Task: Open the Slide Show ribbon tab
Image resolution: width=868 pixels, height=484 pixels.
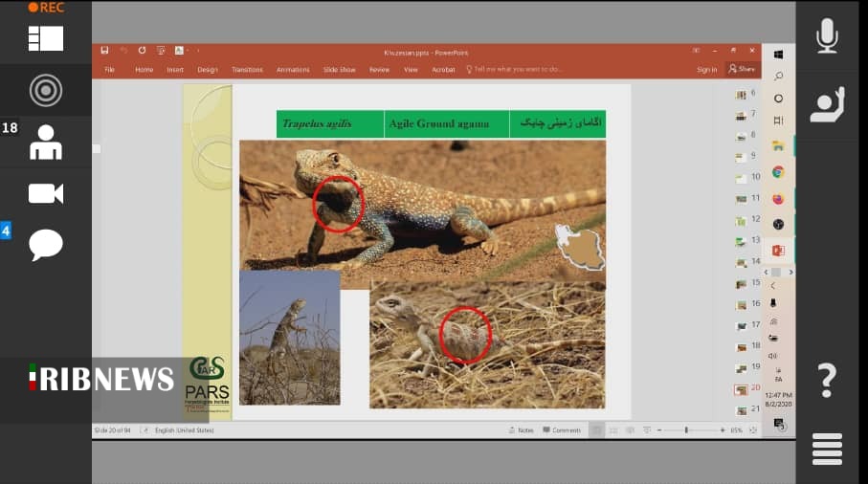Action: coord(339,70)
